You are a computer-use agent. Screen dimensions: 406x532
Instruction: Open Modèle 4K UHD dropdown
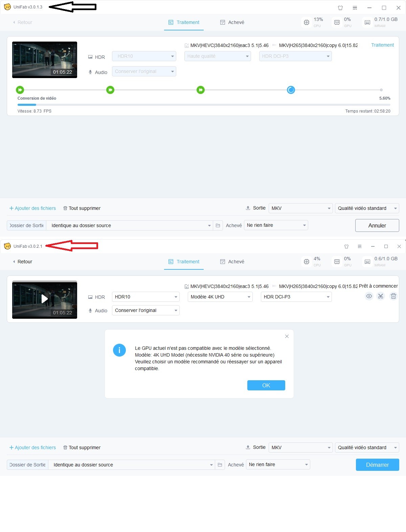tap(220, 297)
